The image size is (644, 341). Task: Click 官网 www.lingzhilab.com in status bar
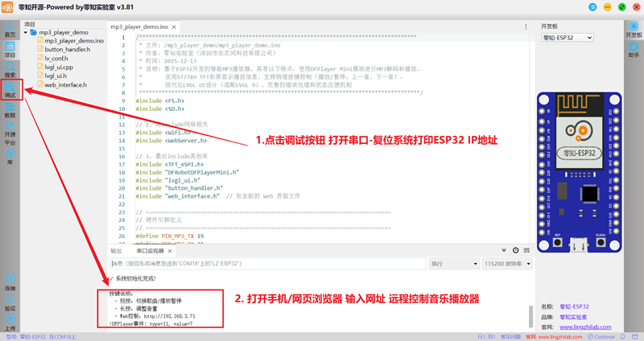point(554,337)
